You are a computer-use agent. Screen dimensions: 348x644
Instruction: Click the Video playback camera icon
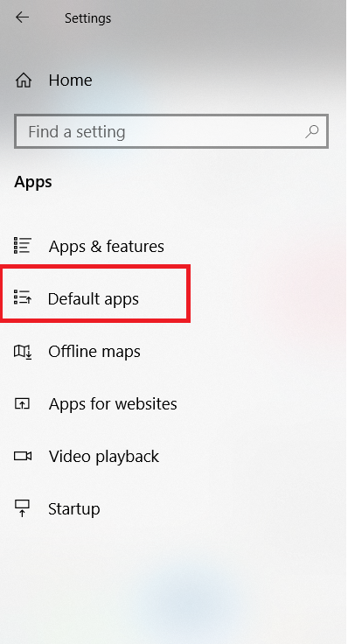tap(23, 456)
